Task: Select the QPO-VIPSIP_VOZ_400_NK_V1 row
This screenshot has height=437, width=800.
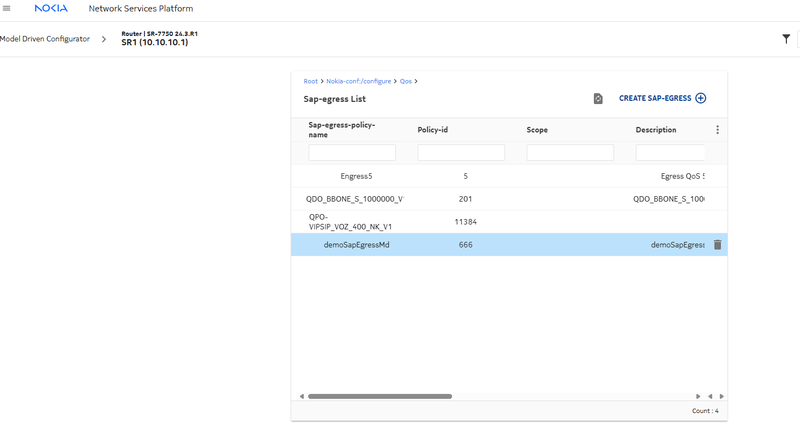Action: click(x=357, y=221)
